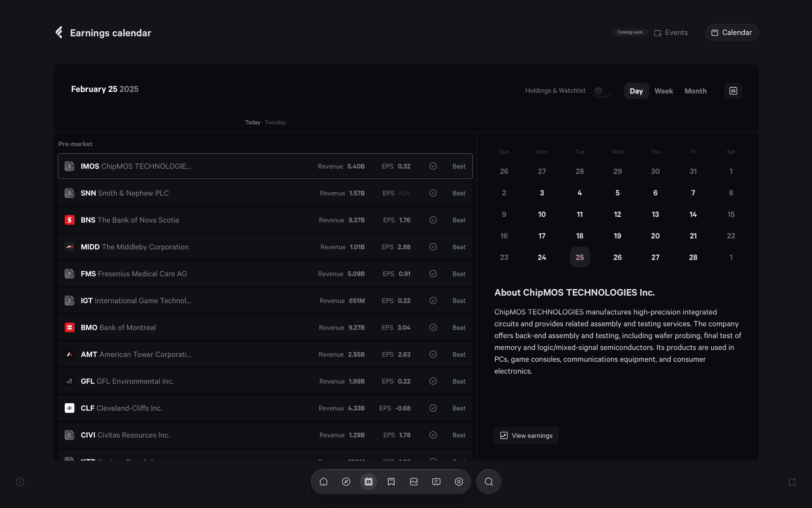The image size is (812, 508).
Task: Switch to Week view
Action: click(x=664, y=91)
